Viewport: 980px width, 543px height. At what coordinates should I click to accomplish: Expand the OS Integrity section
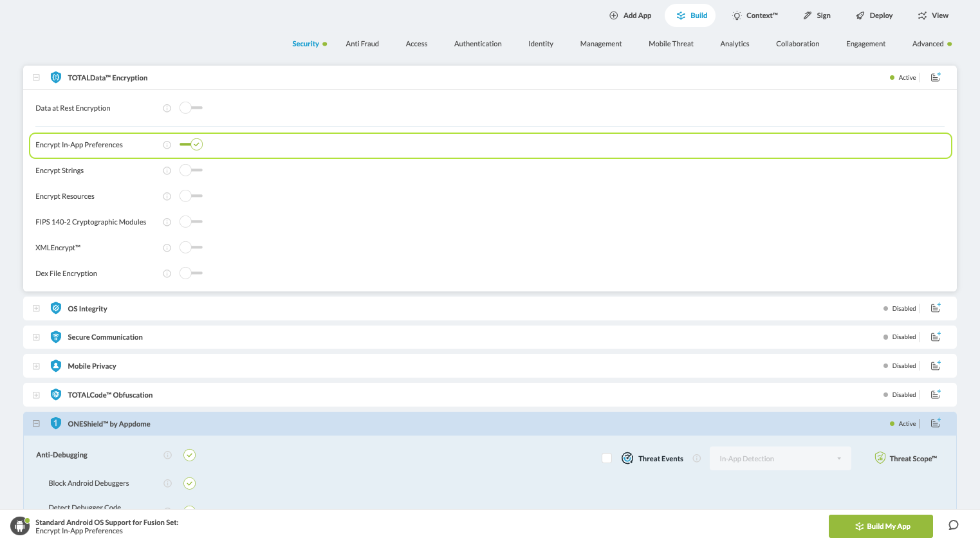point(36,309)
